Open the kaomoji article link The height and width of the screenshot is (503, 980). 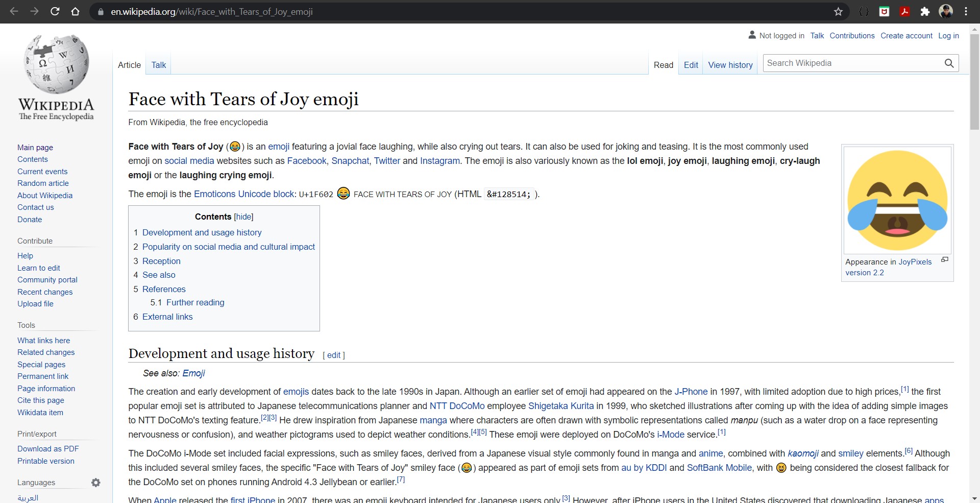(803, 453)
